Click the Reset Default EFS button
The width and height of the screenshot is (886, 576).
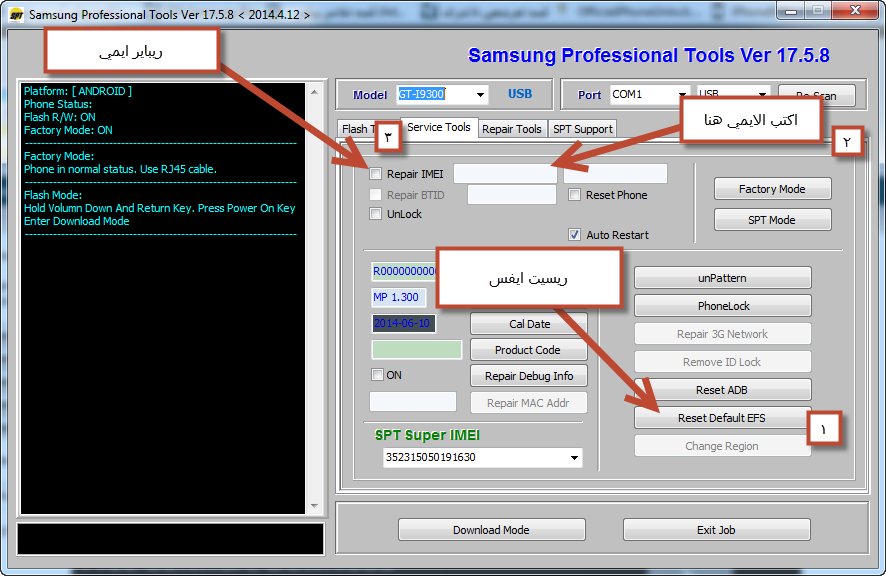[x=722, y=418]
